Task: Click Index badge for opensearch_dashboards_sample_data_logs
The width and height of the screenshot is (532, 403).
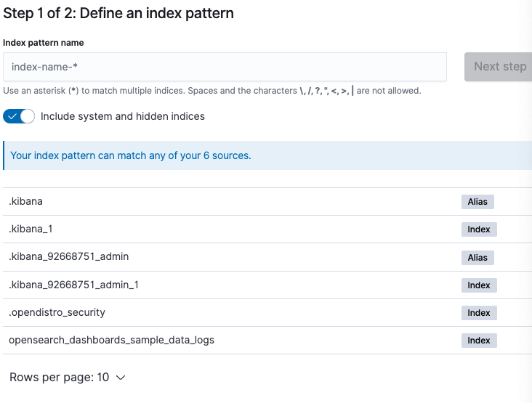Action: pos(479,341)
